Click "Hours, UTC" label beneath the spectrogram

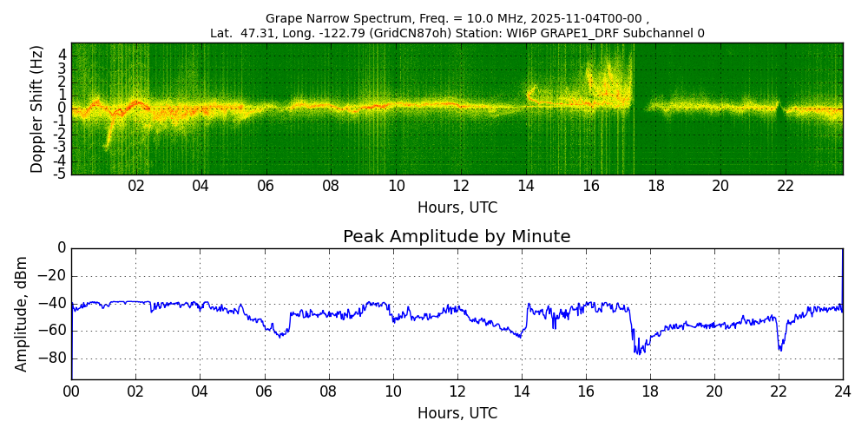(457, 207)
